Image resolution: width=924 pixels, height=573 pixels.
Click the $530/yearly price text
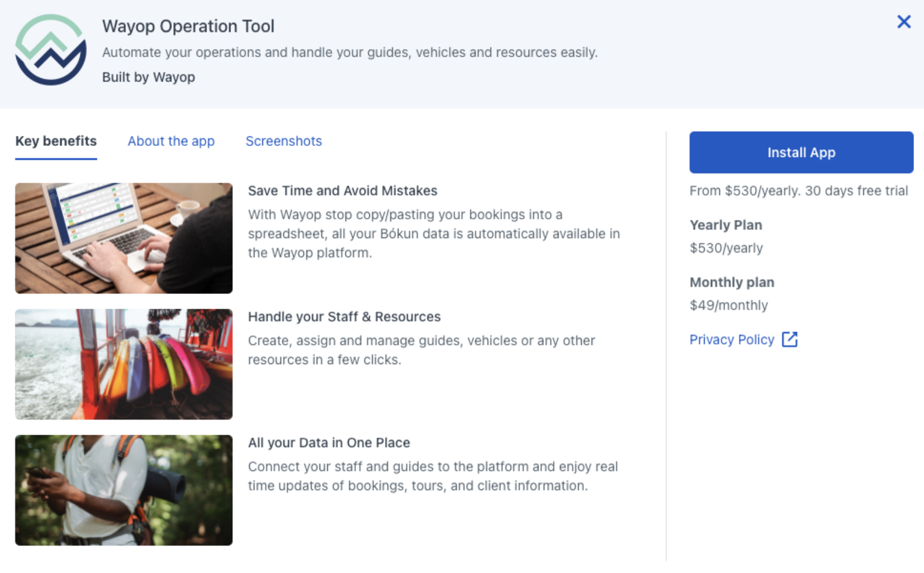coord(726,248)
